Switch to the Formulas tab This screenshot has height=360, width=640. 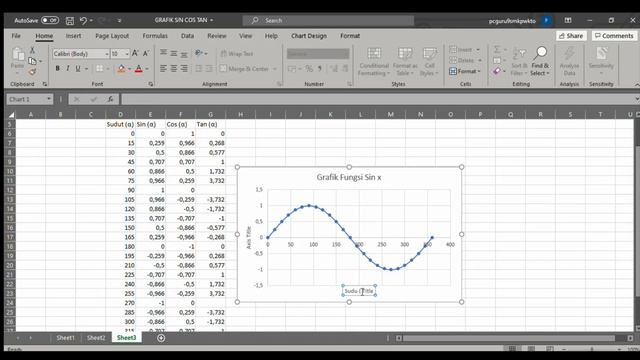[x=155, y=36]
